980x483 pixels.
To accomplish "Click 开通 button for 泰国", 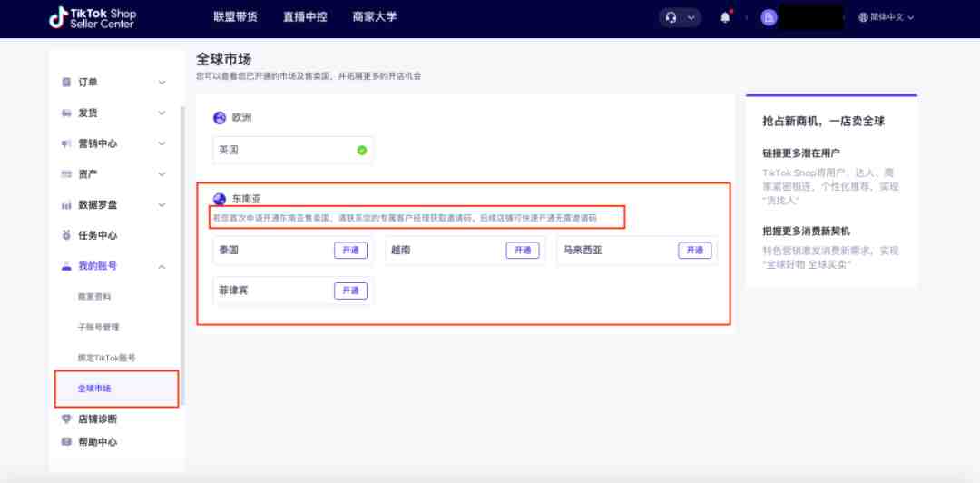I will tap(350, 251).
